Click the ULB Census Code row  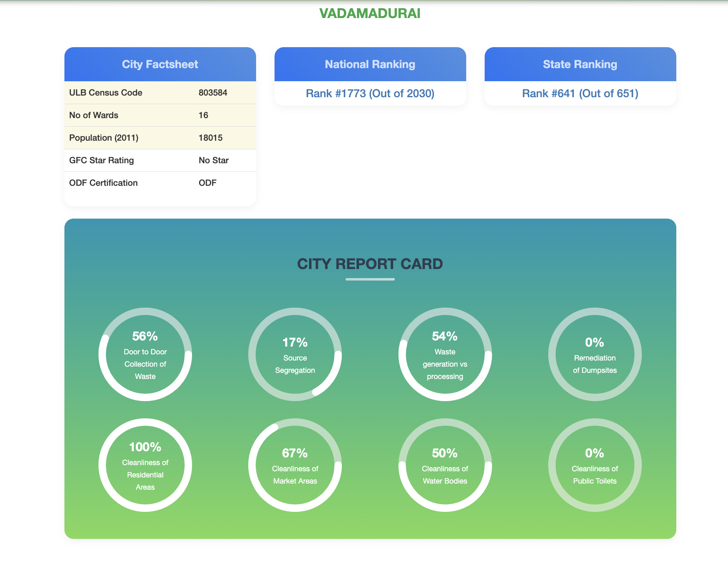coord(160,93)
